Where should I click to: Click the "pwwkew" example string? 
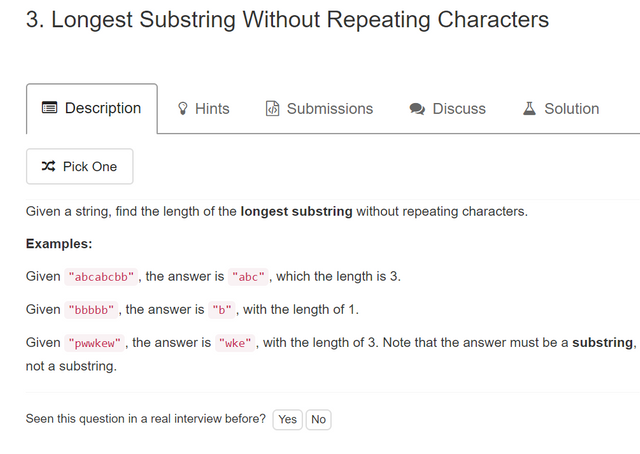[95, 343]
